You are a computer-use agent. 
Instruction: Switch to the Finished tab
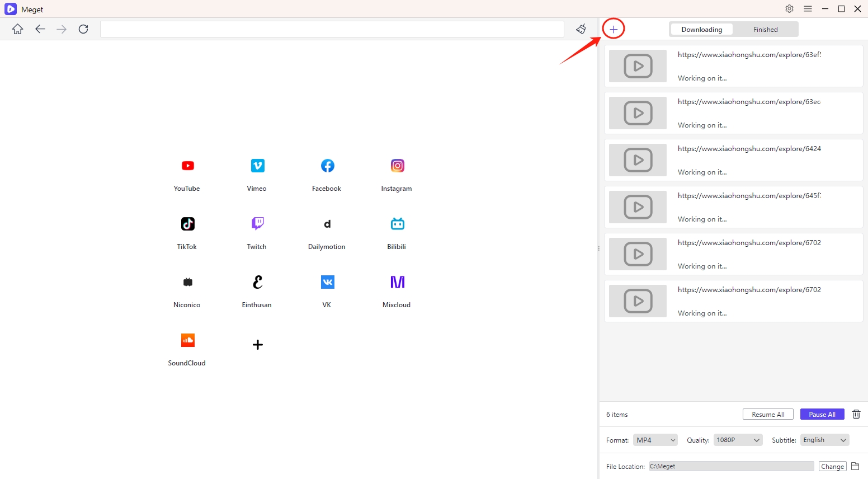point(765,30)
